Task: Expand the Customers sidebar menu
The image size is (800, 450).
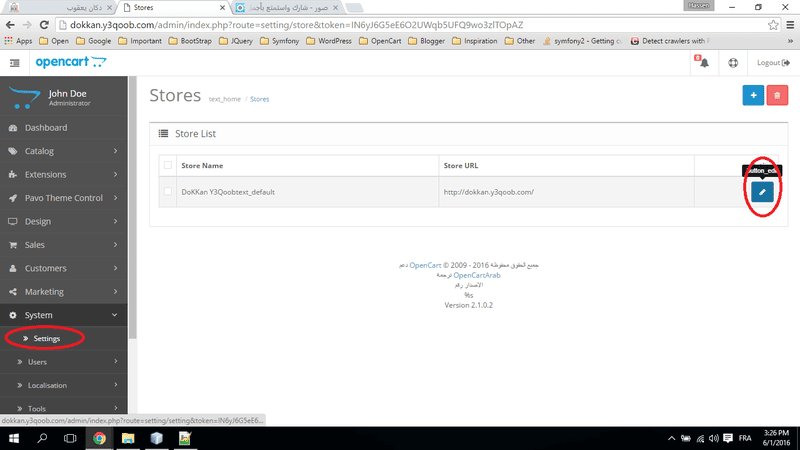Action: point(64,268)
